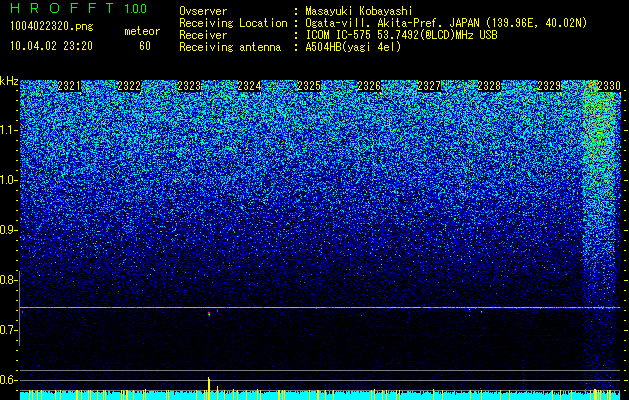Click the antenna text A504HB(yagi 4el)
This screenshot has width=629, height=400.
point(353,47)
